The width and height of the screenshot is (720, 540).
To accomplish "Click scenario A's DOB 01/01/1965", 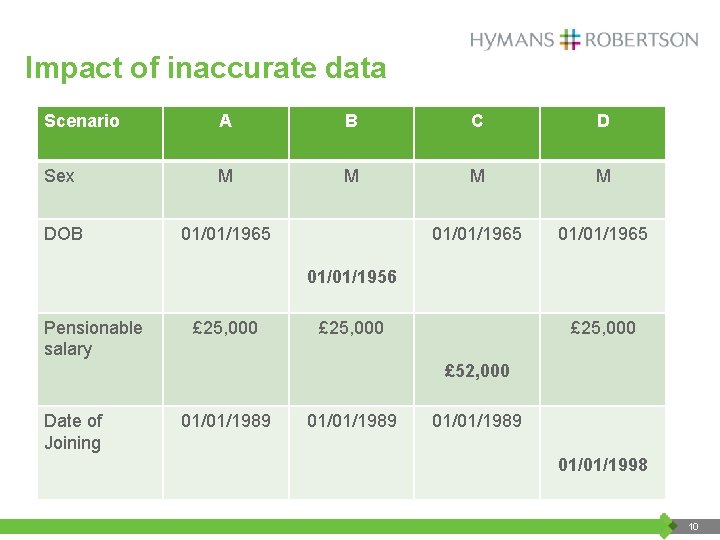I will 226,234.
